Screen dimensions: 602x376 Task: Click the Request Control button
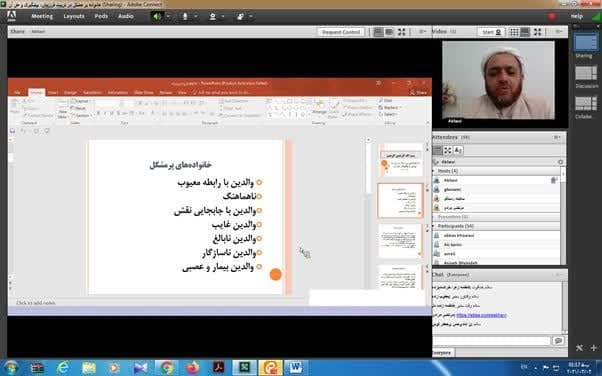(x=341, y=32)
